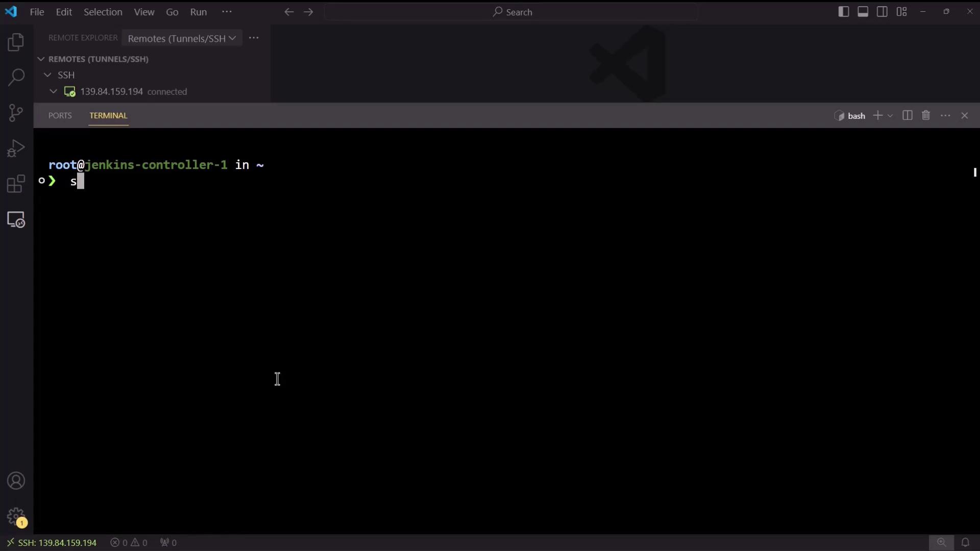Viewport: 980px width, 551px height.
Task: Open Source Control view
Action: pyautogui.click(x=16, y=113)
